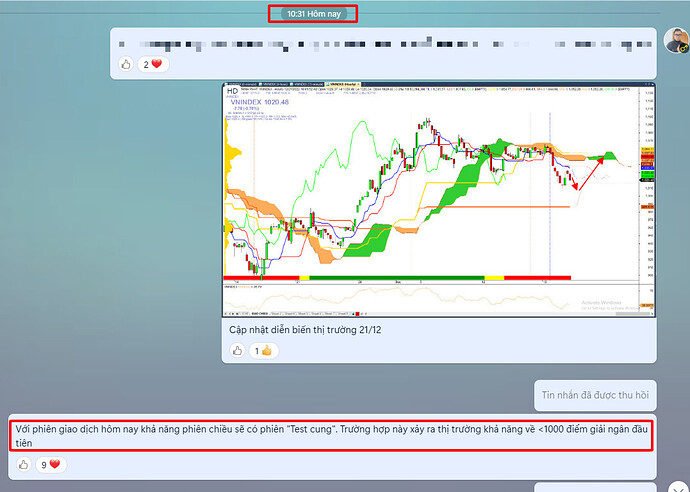Jump to latest messages with chevron button
This screenshot has height=492, width=690.
coord(679,487)
